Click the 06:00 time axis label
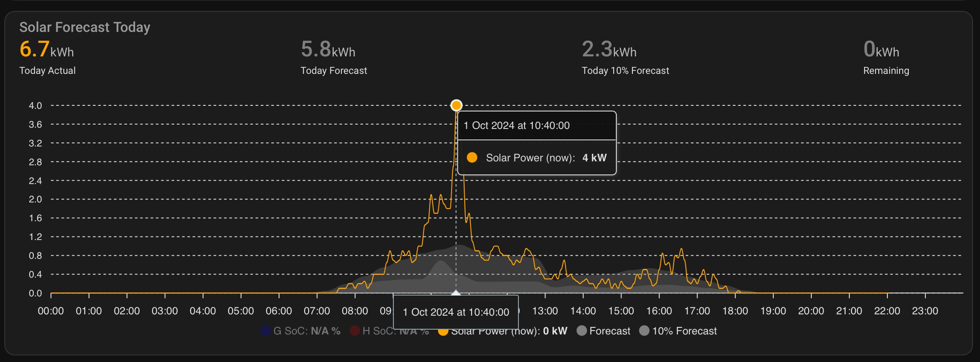This screenshot has height=362, width=980. (x=279, y=311)
